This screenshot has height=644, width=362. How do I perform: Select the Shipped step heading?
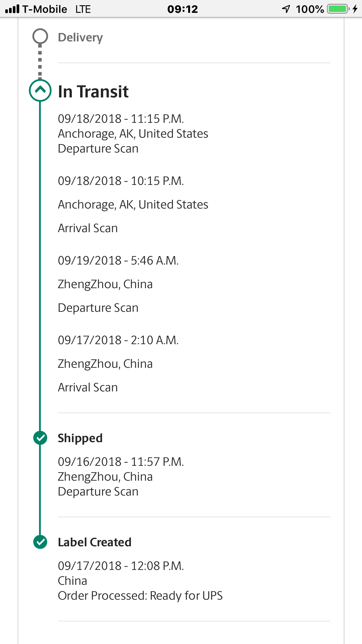[x=80, y=438]
